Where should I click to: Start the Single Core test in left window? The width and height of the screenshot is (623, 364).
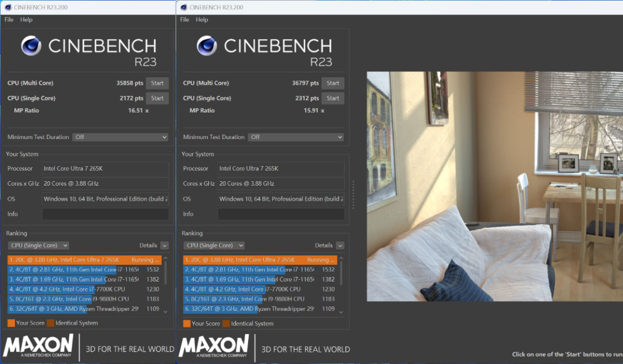click(157, 98)
